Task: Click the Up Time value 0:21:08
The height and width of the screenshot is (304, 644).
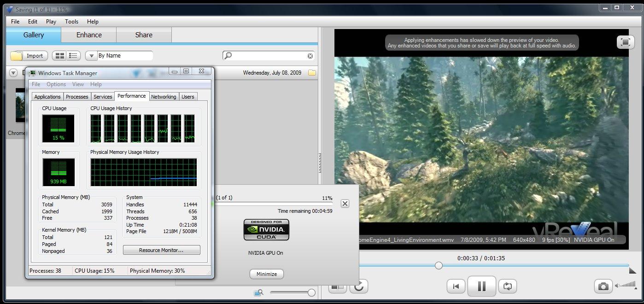Action: click(188, 225)
